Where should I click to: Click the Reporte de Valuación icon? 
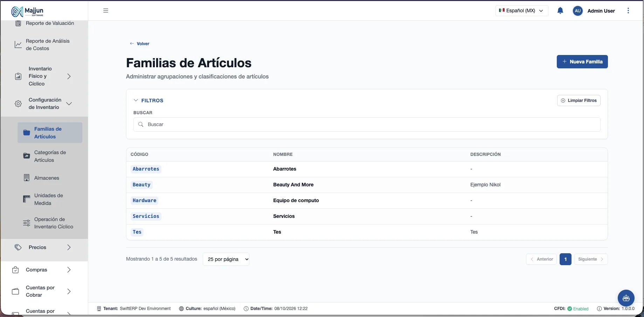click(18, 23)
